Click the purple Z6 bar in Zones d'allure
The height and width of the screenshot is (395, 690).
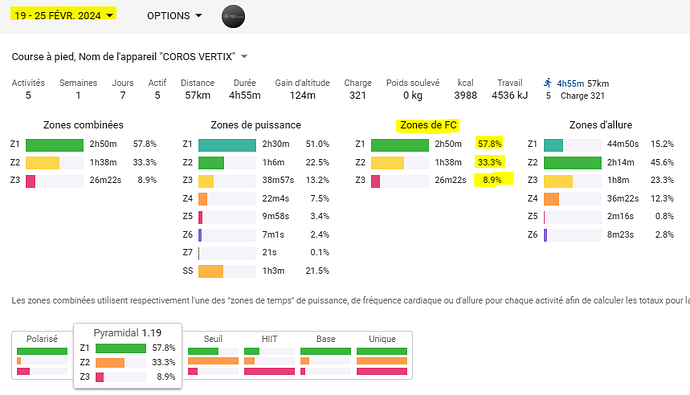[546, 235]
